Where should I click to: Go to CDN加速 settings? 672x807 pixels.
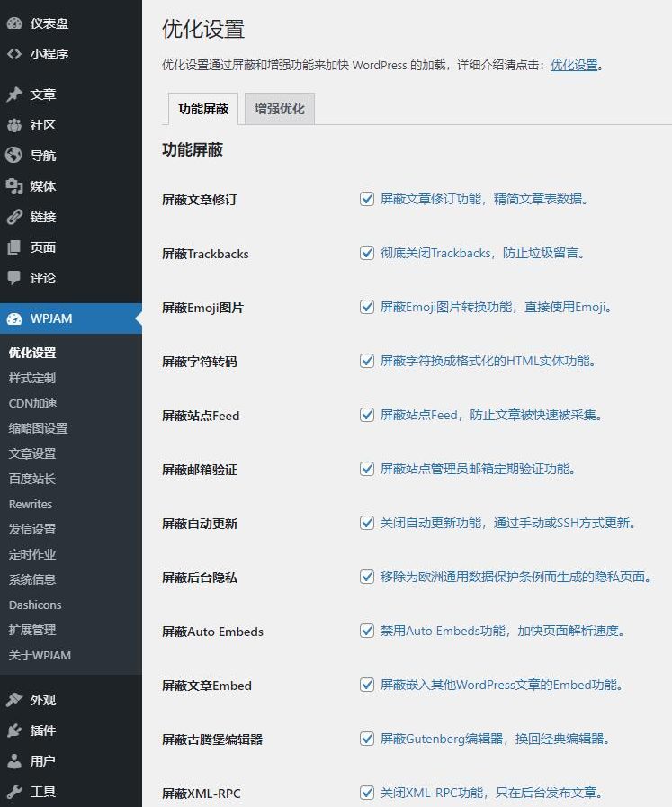(x=33, y=403)
